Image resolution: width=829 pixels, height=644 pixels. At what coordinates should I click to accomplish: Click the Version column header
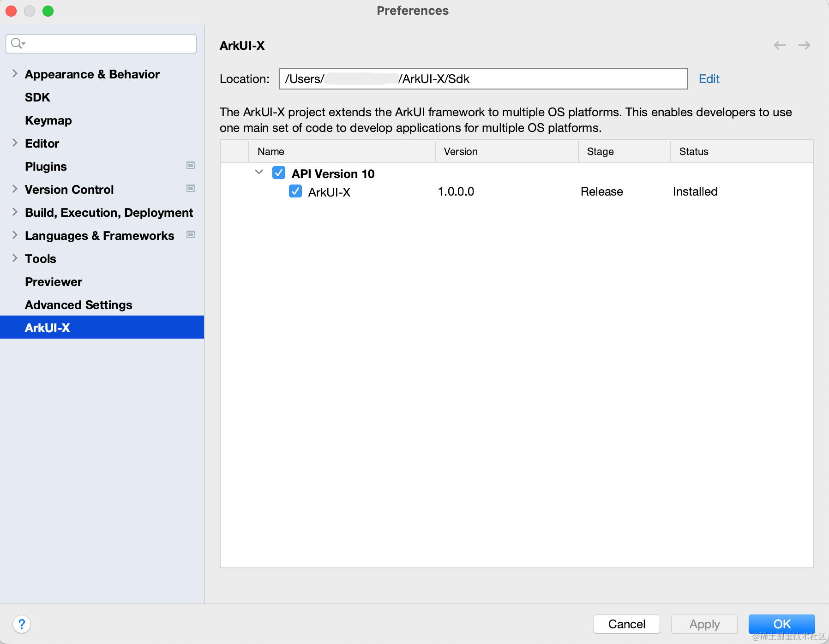click(x=507, y=151)
